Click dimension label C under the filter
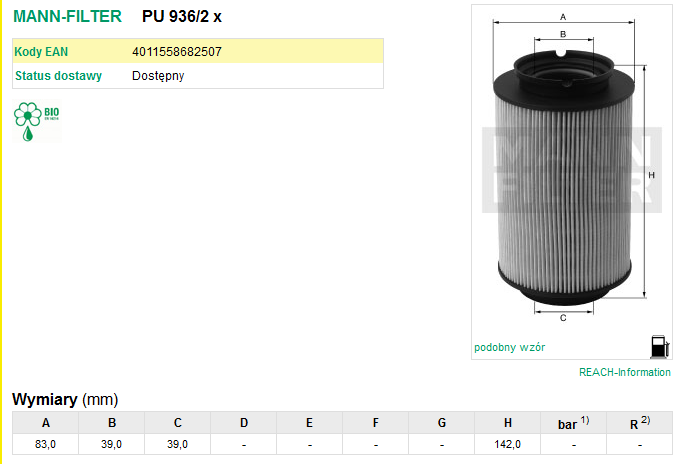The width and height of the screenshot is (682, 464). click(x=563, y=318)
